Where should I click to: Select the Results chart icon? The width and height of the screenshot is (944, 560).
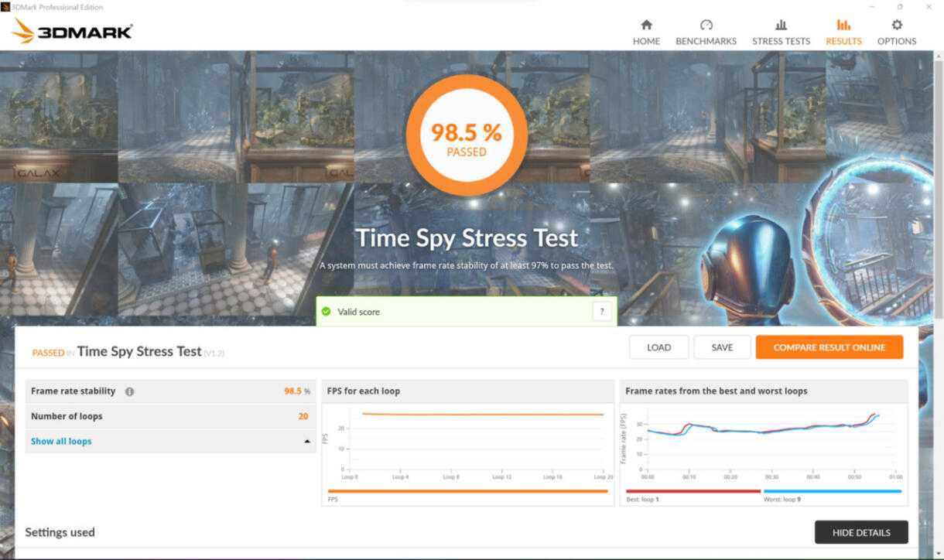(843, 26)
